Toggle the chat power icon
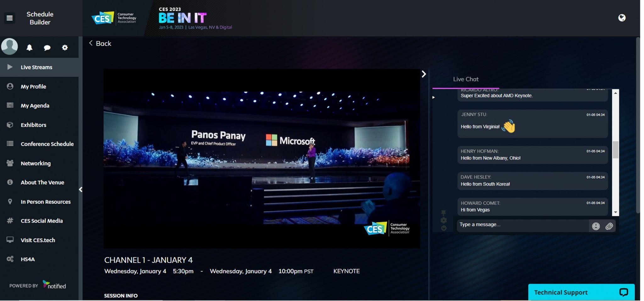644x301 pixels. [x=443, y=228]
